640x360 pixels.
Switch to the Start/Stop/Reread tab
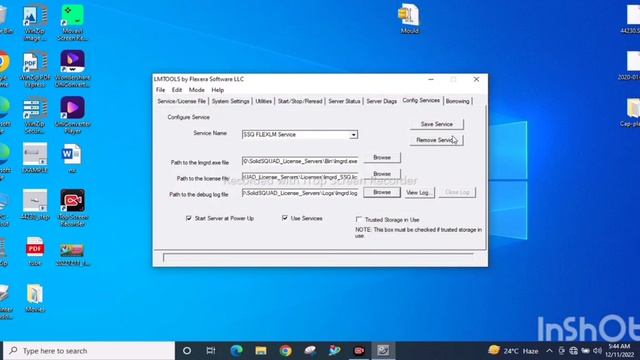tap(300, 101)
